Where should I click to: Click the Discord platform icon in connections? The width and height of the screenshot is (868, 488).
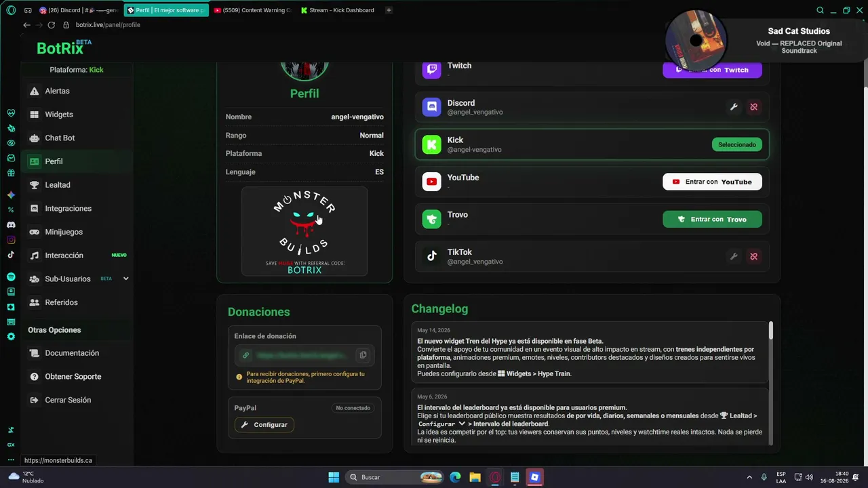[x=432, y=107]
